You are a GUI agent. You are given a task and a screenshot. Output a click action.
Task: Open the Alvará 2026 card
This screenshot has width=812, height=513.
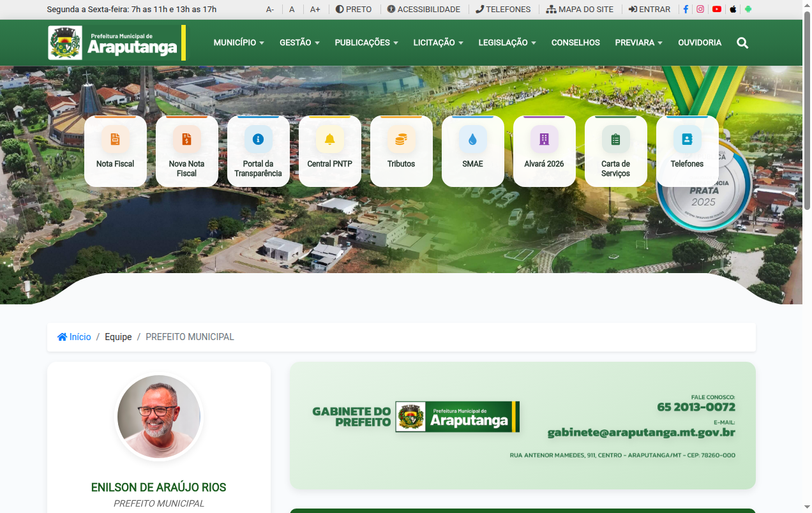click(x=545, y=151)
